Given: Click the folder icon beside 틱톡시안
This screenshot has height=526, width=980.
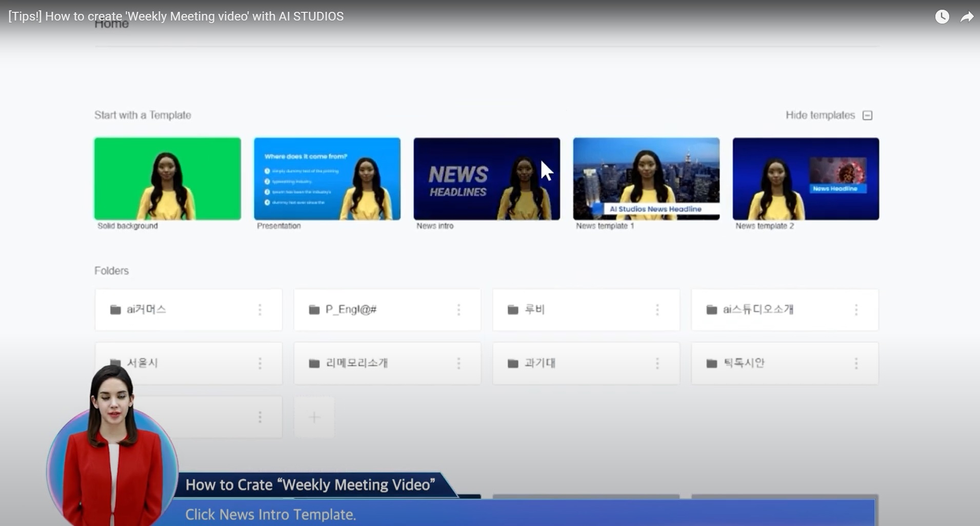Looking at the screenshot, I should pos(712,363).
